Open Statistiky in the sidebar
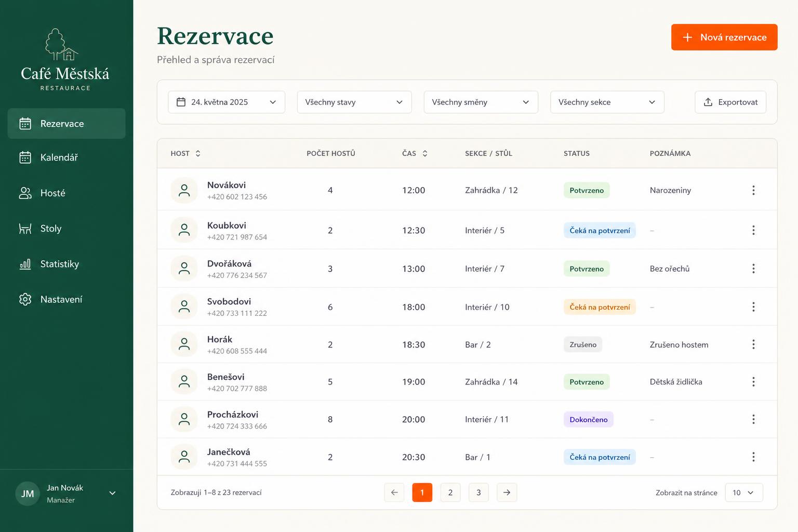 (x=66, y=264)
